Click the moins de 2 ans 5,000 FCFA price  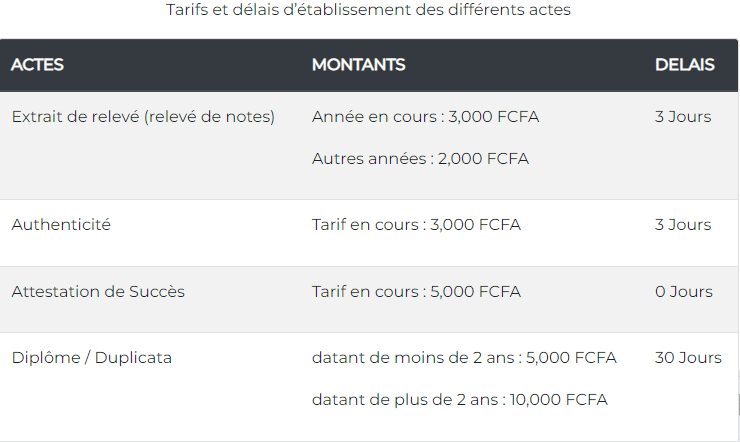tap(464, 358)
